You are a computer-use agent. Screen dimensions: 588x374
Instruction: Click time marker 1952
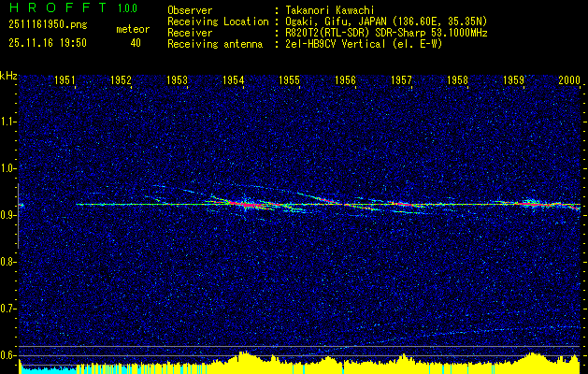pyautogui.click(x=122, y=79)
